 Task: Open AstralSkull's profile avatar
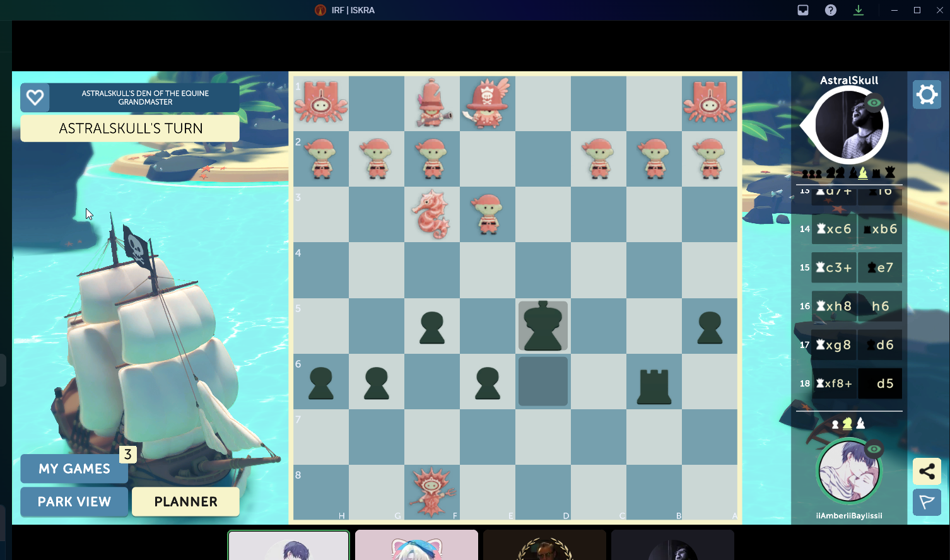[848, 125]
